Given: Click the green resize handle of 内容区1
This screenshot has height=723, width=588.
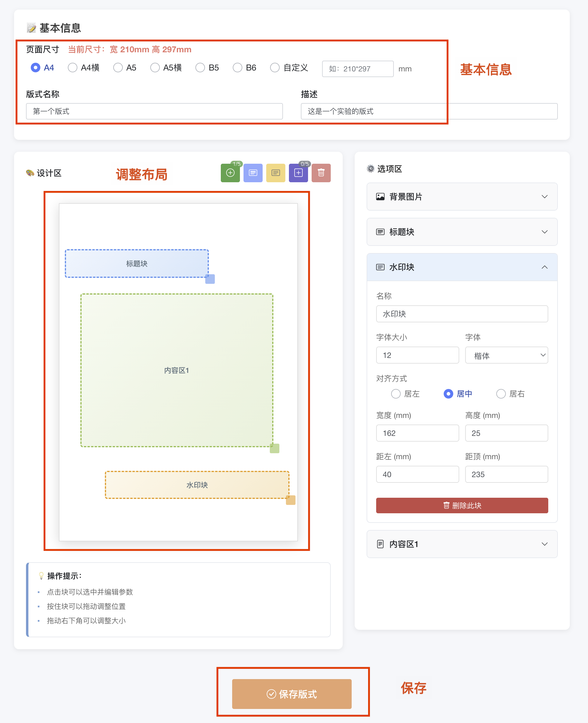Looking at the screenshot, I should [274, 448].
